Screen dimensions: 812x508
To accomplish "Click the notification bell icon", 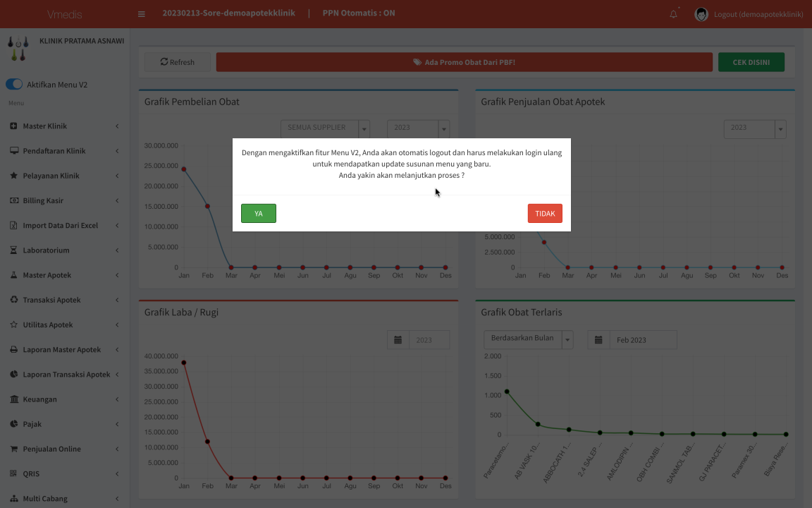I will click(673, 14).
